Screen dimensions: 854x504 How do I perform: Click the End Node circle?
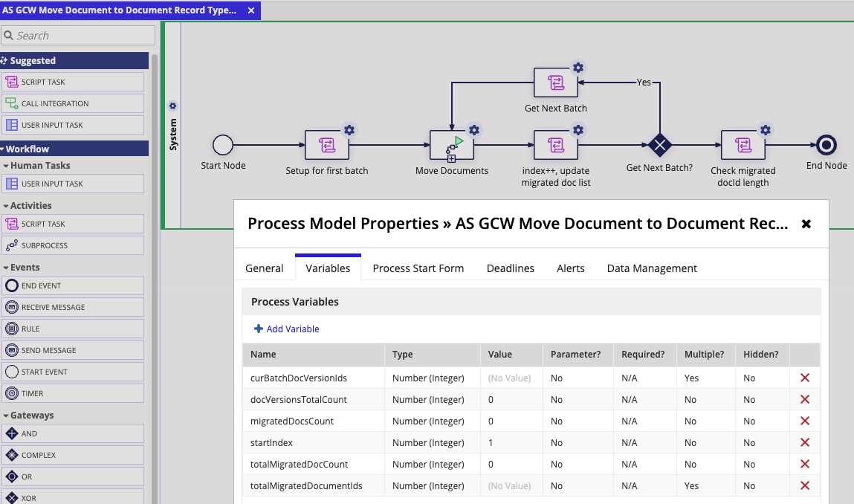826,145
